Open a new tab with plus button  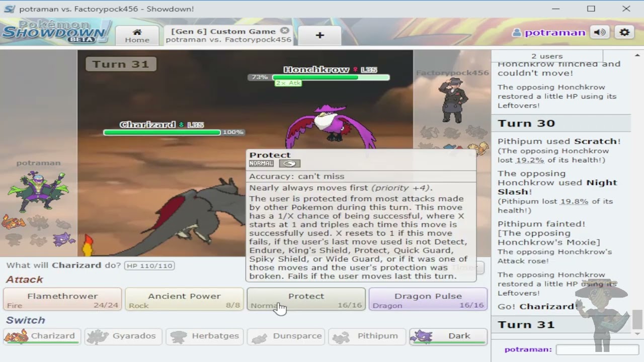pyautogui.click(x=319, y=35)
